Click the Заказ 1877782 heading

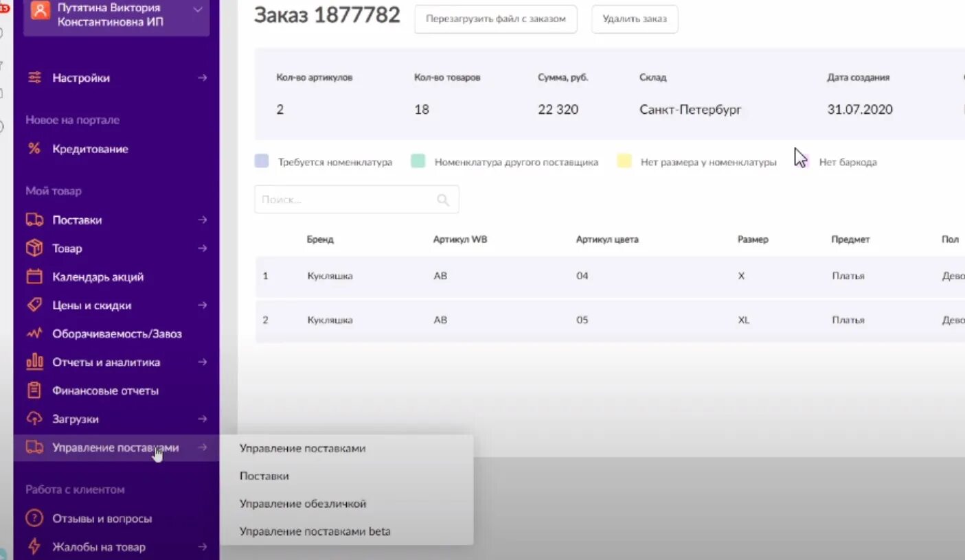click(327, 15)
